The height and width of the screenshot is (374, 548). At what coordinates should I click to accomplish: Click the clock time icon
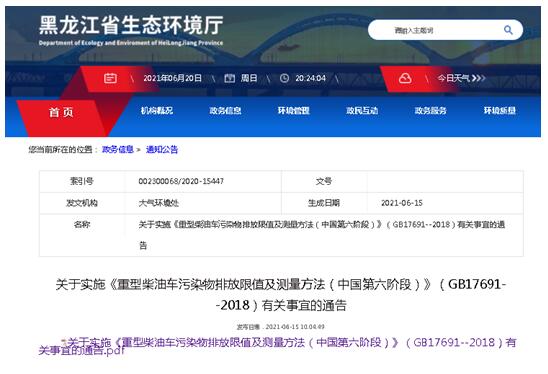(284, 78)
